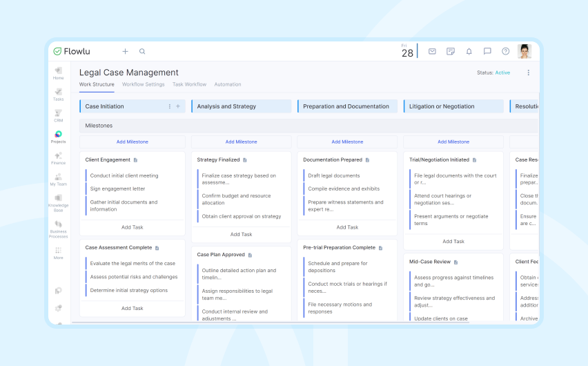The width and height of the screenshot is (588, 366).
Task: Open note icon beside Documentation Prepared
Action: click(x=367, y=160)
